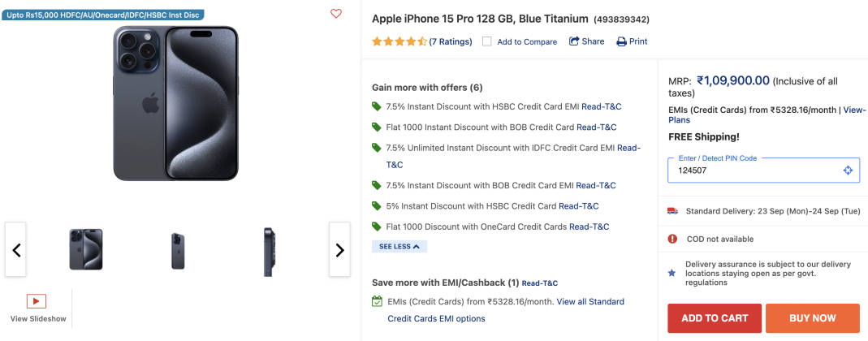Viewport: 868px width, 341px height.
Task: Collapse offers with SEE LESS
Action: [x=399, y=246]
